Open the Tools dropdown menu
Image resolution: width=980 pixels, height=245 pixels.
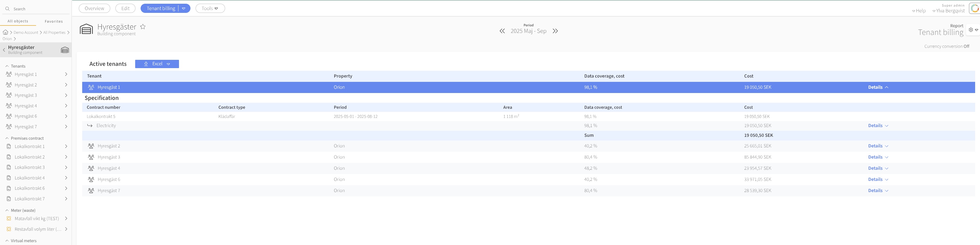tap(210, 8)
